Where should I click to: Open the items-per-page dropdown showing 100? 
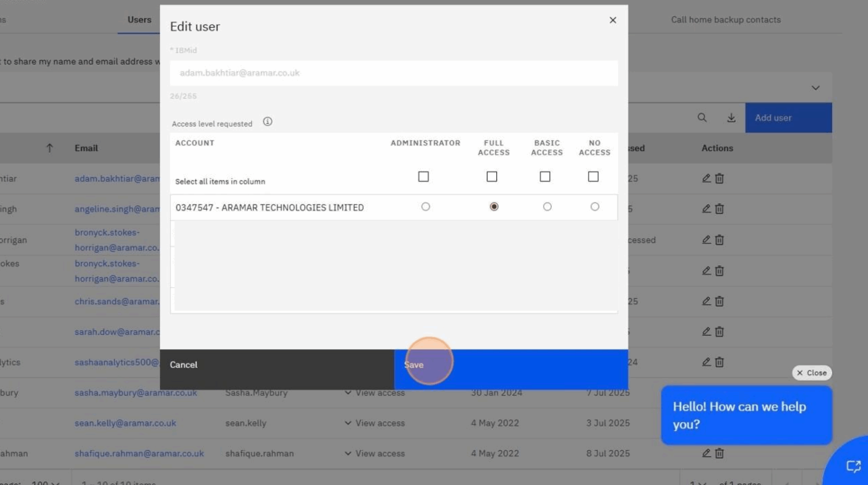point(45,482)
